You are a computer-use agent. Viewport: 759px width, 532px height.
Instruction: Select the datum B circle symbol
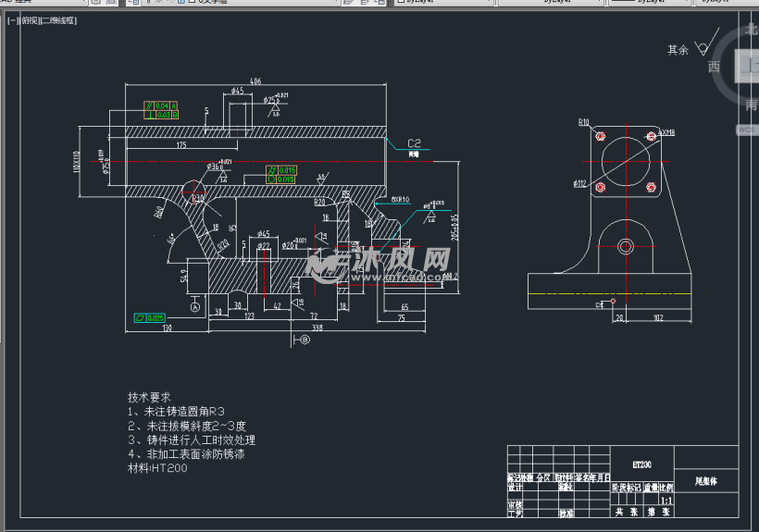(x=305, y=340)
